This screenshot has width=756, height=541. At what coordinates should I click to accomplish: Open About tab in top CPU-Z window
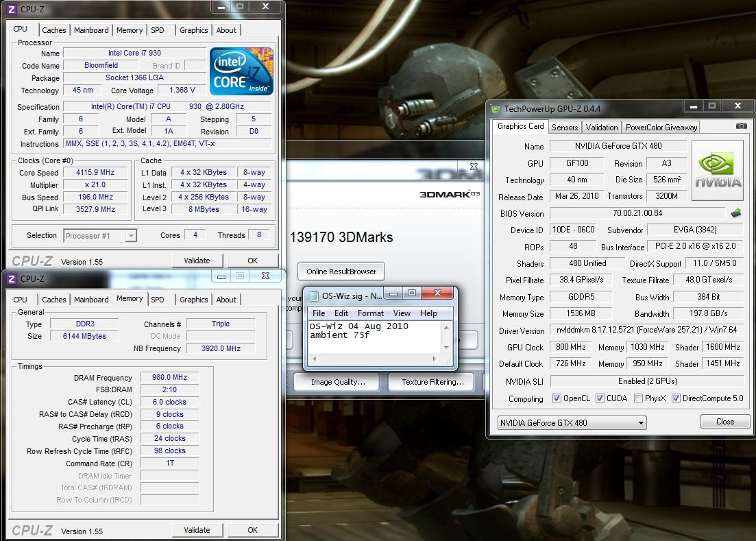click(226, 30)
